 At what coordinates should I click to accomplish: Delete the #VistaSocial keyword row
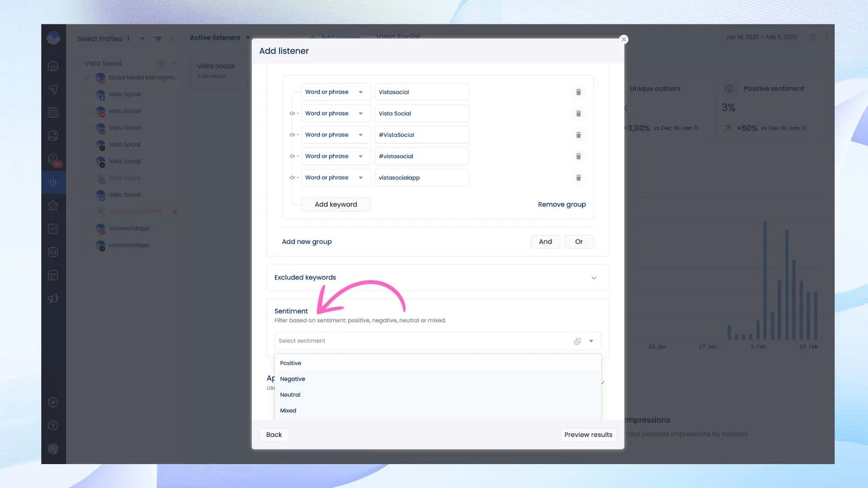tap(578, 135)
